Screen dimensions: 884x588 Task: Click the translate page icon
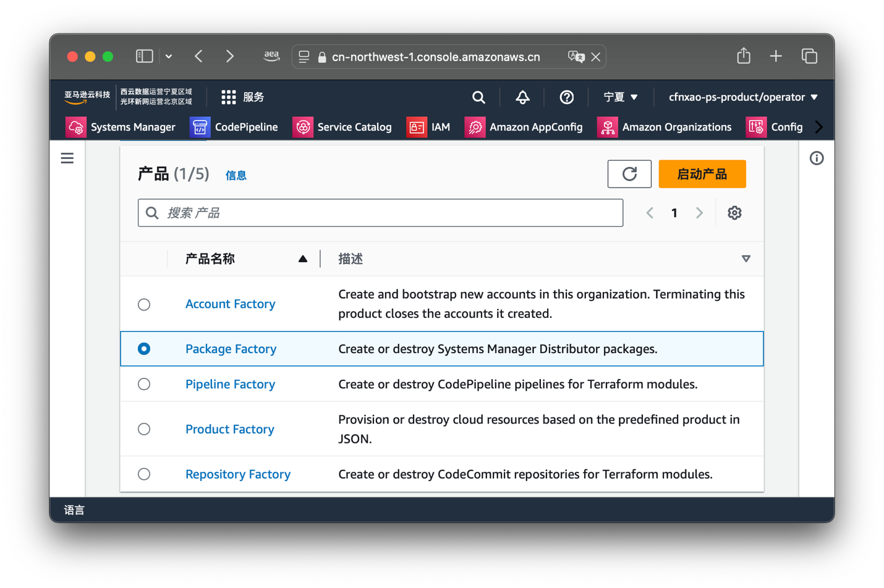point(576,57)
